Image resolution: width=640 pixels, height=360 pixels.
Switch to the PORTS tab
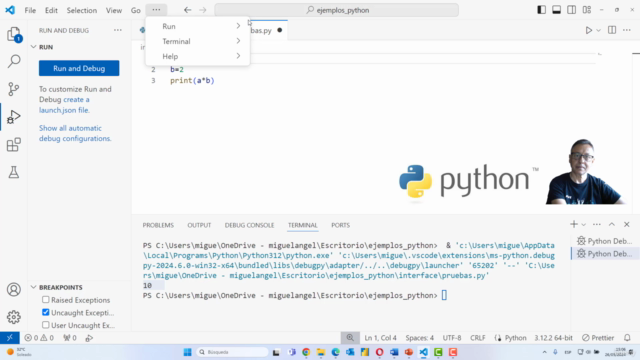(340, 225)
